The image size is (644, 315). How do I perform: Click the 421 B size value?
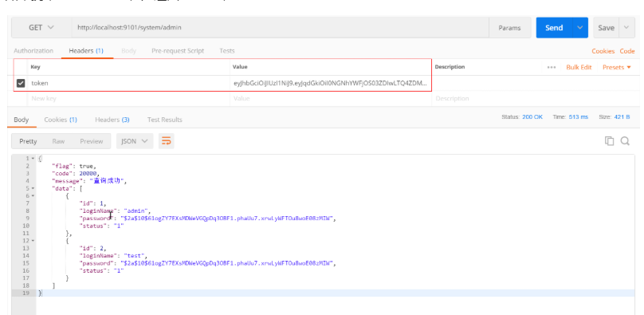[622, 117]
